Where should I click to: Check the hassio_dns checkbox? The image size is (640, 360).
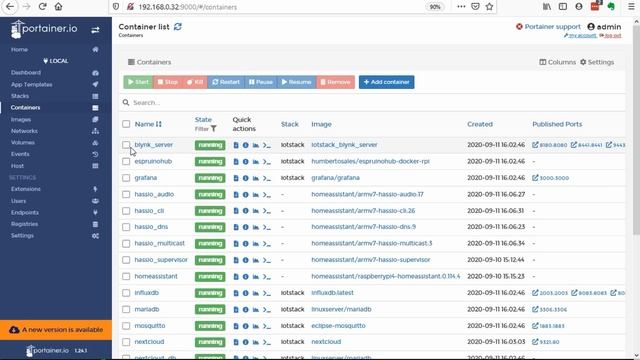click(x=126, y=227)
